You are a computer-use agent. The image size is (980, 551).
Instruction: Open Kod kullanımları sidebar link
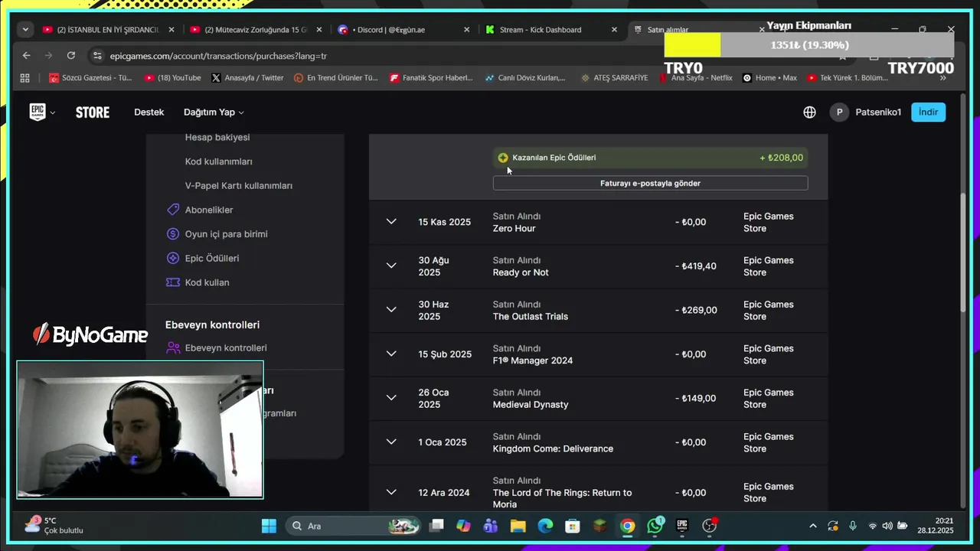point(218,161)
